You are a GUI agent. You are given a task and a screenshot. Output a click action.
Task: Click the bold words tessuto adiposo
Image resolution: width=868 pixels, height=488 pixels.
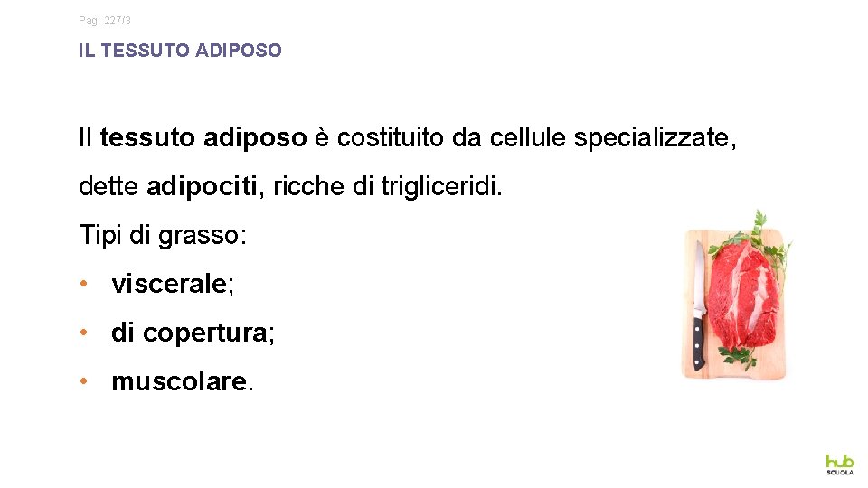coord(203,138)
